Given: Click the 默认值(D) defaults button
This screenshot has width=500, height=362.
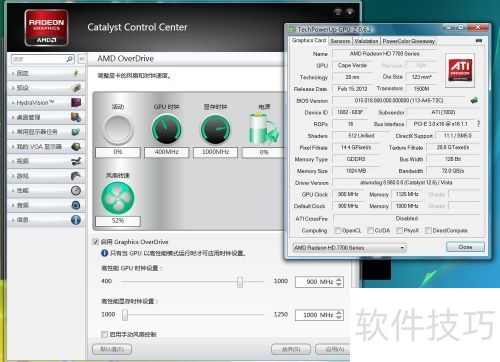Looking at the screenshot, I should point(112,349).
